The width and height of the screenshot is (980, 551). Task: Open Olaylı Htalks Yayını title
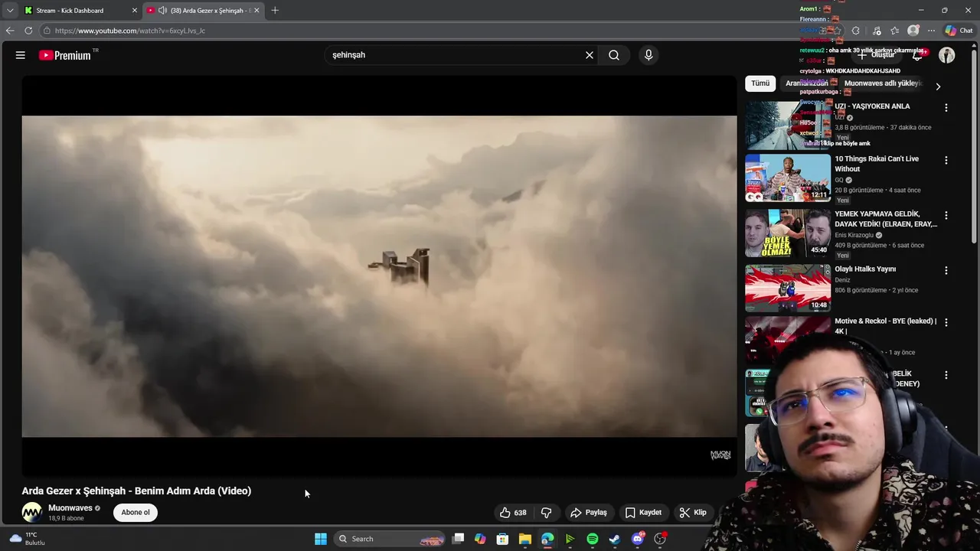pyautogui.click(x=865, y=269)
